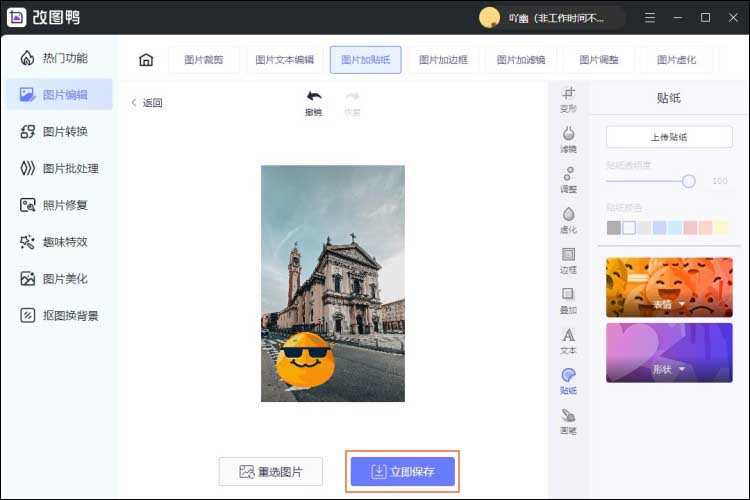Open the 滤镜 filter tool

tap(568, 139)
